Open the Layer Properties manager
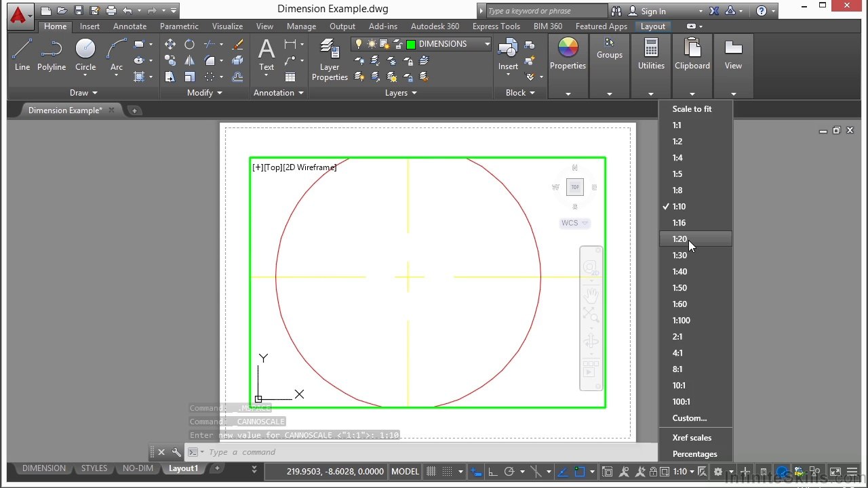868x488 pixels. (x=330, y=60)
